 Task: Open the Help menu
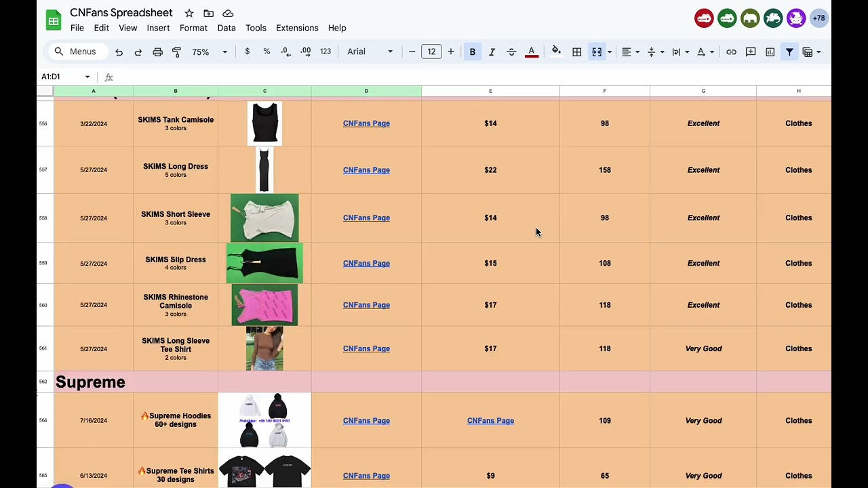(x=337, y=28)
